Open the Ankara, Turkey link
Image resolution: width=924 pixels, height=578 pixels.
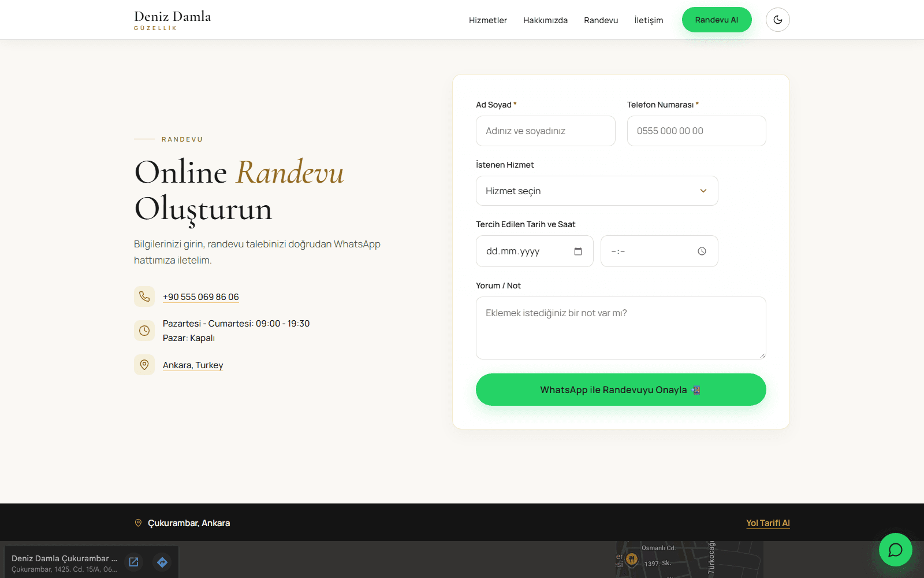click(x=193, y=365)
